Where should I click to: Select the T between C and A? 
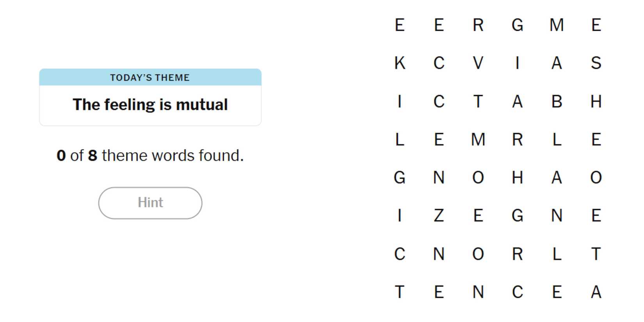(478, 101)
